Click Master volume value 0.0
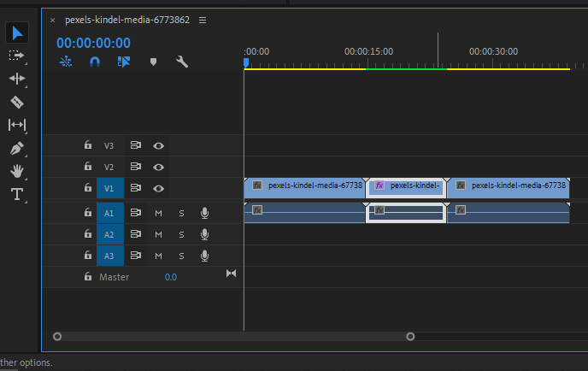This screenshot has height=371, width=588. [171, 277]
